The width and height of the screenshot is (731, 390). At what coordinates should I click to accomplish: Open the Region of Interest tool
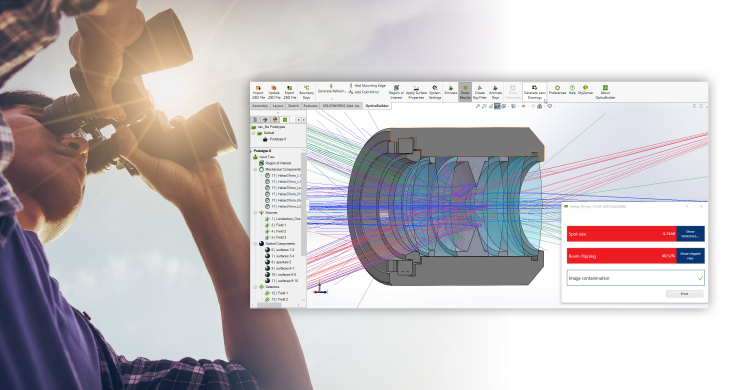(396, 92)
